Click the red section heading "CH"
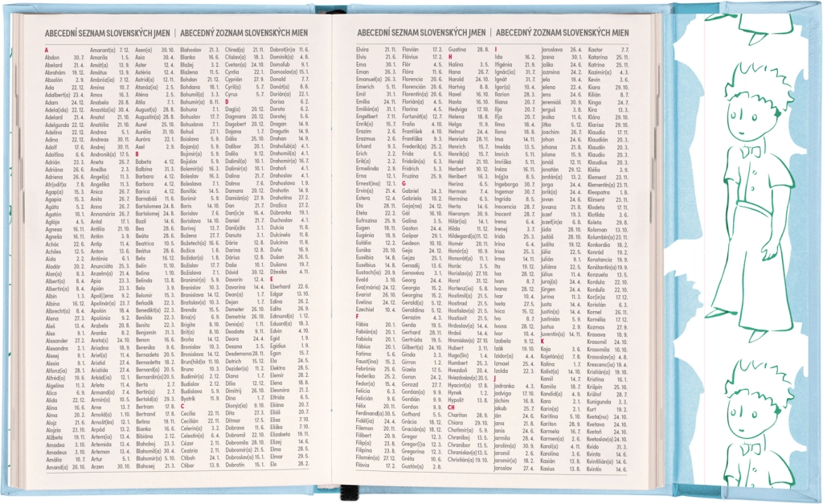Screen dimensions: 823x504 pyautogui.click(x=452, y=408)
